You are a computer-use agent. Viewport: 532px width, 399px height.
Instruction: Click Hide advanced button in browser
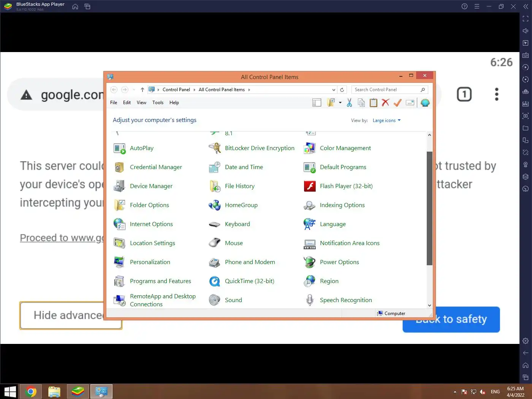71,315
